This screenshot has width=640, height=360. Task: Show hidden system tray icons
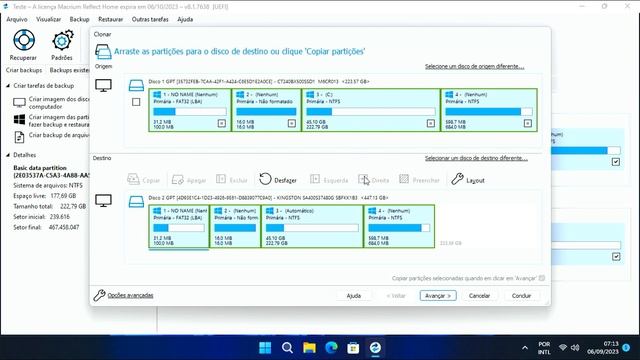(x=525, y=348)
